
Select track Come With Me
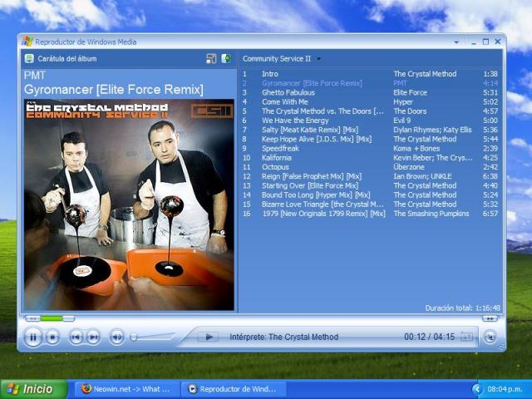(x=370, y=101)
